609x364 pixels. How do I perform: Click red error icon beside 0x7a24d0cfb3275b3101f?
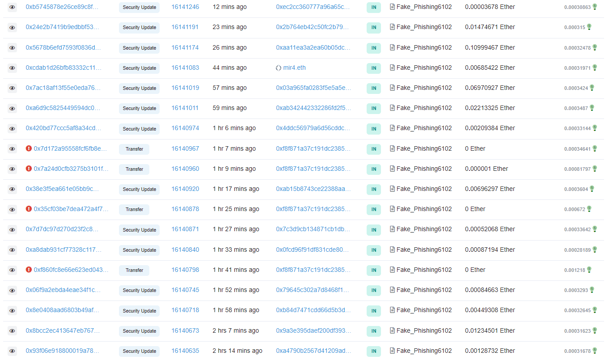[29, 169]
